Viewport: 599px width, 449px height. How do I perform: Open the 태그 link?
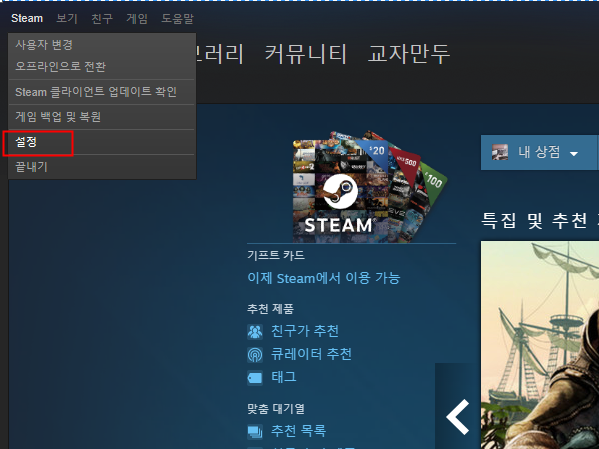click(284, 377)
